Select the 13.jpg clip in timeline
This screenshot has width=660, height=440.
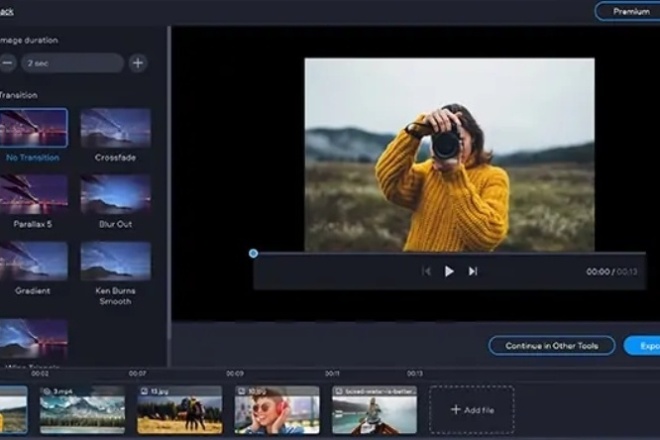pyautogui.click(x=179, y=410)
